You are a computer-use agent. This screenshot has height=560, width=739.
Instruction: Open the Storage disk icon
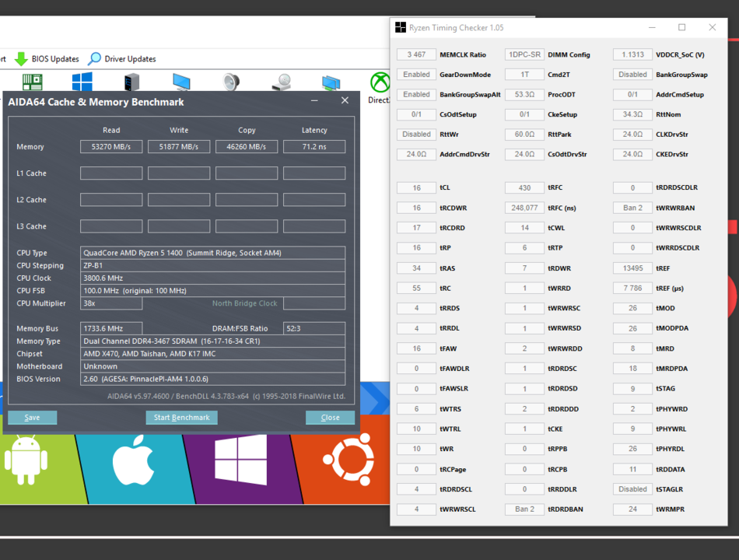pyautogui.click(x=282, y=82)
